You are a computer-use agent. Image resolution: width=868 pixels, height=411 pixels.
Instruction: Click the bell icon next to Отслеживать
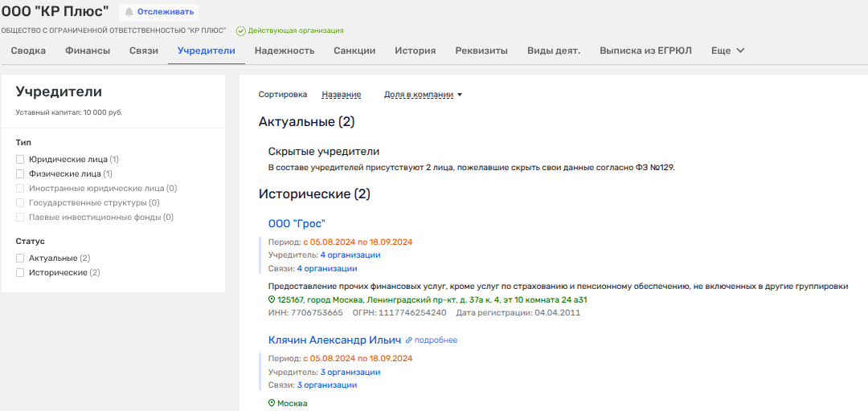coord(129,12)
